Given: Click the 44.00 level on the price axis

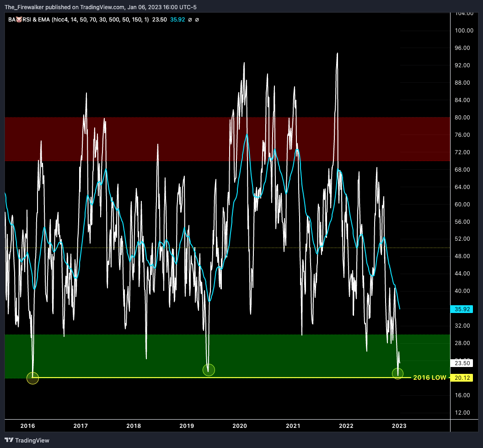Looking at the screenshot, I should point(462,274).
